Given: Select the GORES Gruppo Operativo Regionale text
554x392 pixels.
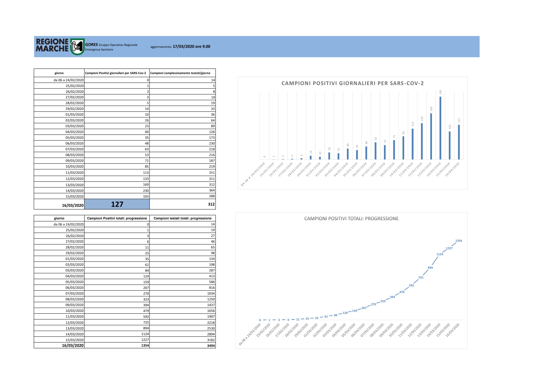Looking at the screenshot, I should pos(111,45).
